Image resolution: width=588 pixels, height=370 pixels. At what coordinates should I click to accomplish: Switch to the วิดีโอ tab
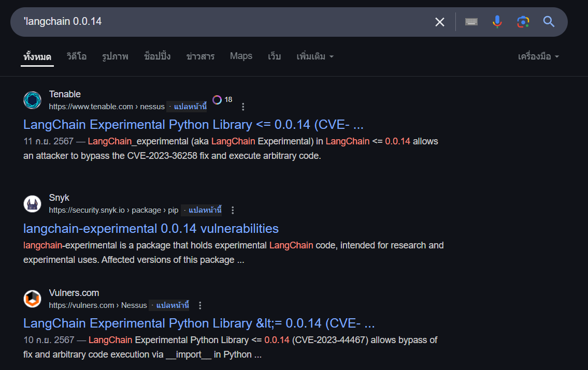coord(77,56)
